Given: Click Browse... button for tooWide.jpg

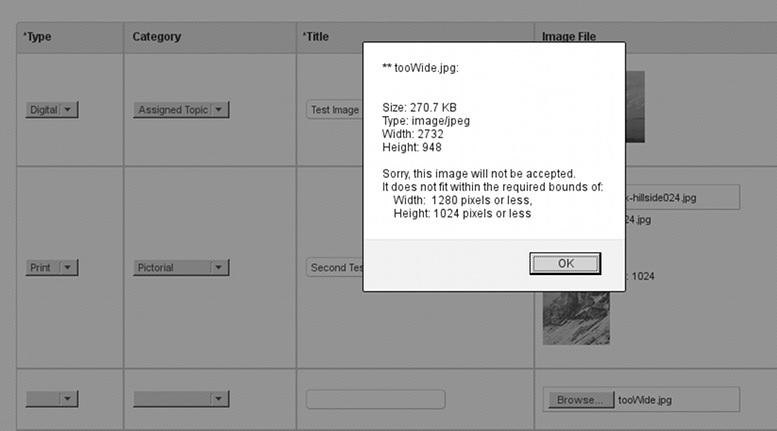Looking at the screenshot, I should pyautogui.click(x=580, y=400).
